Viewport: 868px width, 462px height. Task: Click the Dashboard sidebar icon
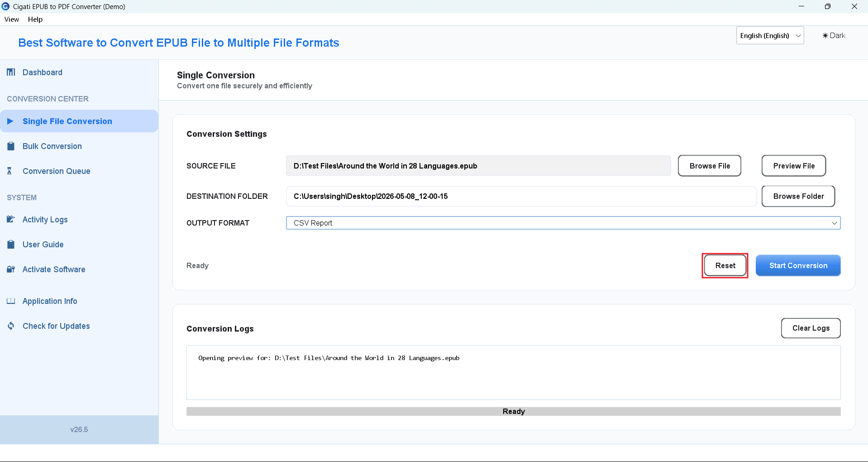coord(11,72)
